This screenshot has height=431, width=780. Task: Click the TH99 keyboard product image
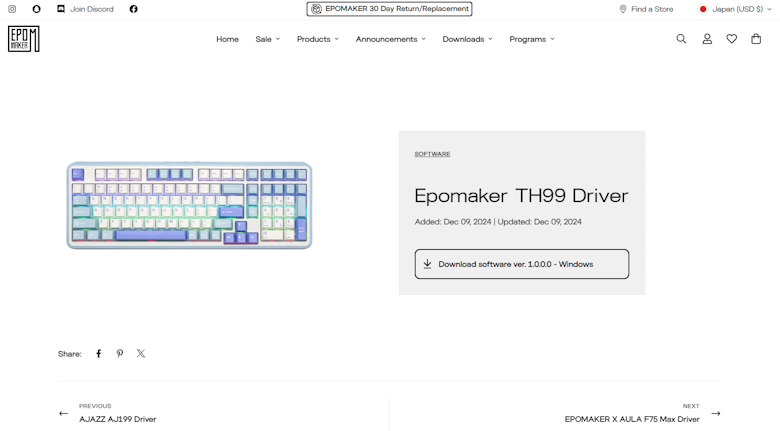point(189,205)
